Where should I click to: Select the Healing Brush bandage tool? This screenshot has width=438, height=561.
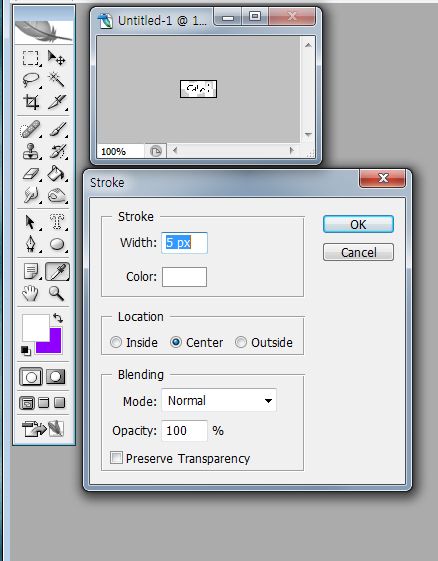click(x=31, y=130)
